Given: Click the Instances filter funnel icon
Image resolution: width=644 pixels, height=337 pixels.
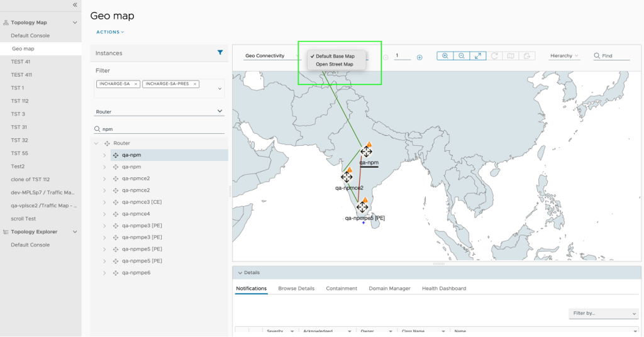Looking at the screenshot, I should (x=220, y=53).
